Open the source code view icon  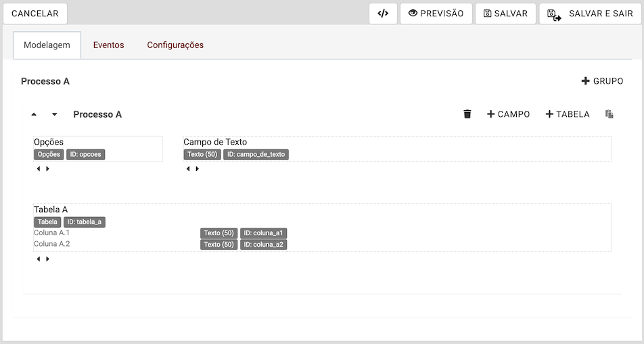tap(383, 14)
